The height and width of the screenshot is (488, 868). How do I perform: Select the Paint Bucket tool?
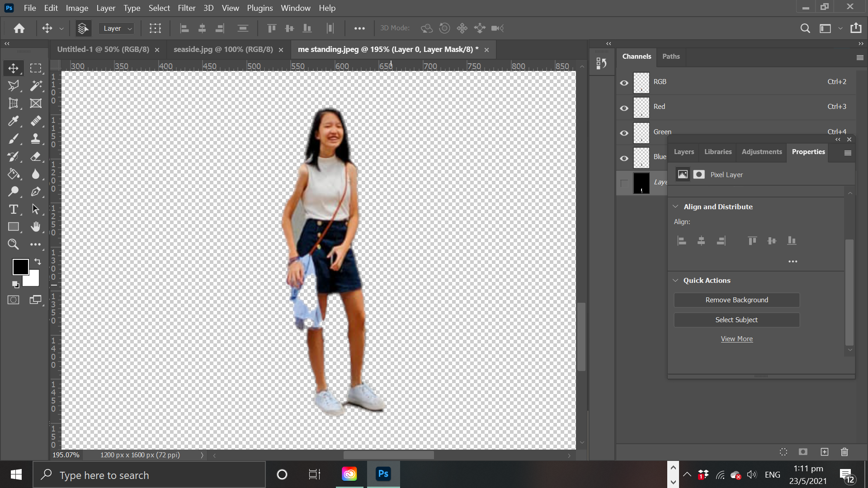click(13, 174)
